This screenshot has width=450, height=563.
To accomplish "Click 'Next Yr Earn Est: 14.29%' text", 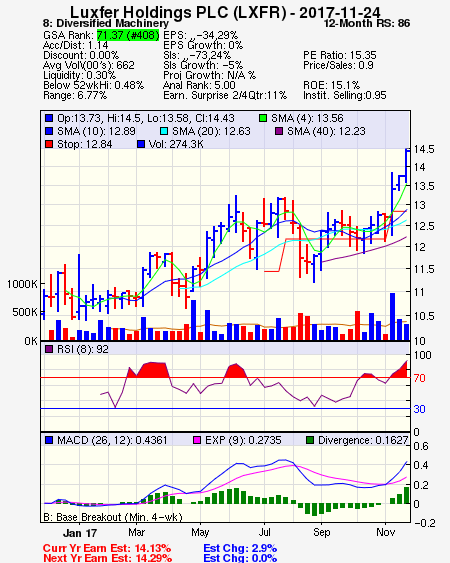I will (x=107, y=558).
